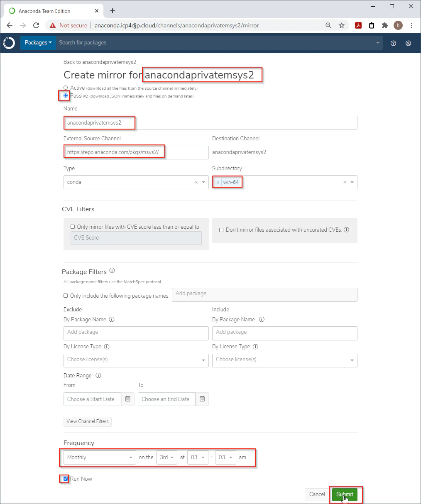The image size is (421, 504).
Task: Open the Extensions puzzle icon
Action: (385, 25)
